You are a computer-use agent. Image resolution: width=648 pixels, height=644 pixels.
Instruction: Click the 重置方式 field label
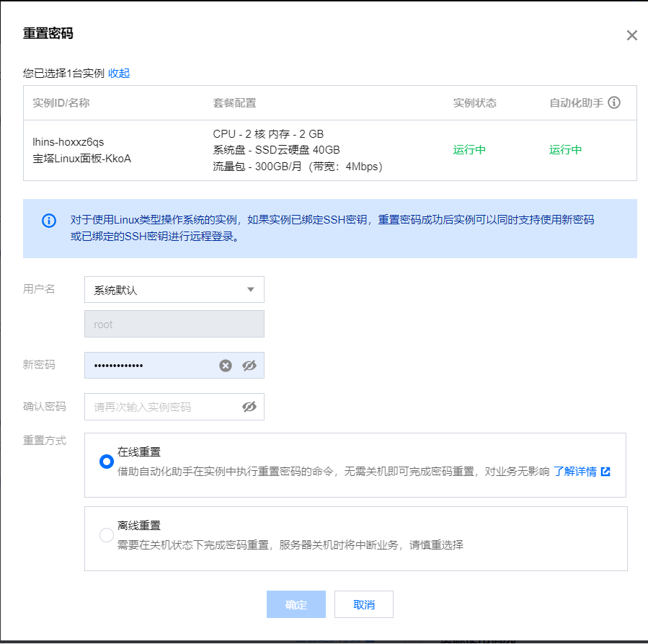pos(44,441)
